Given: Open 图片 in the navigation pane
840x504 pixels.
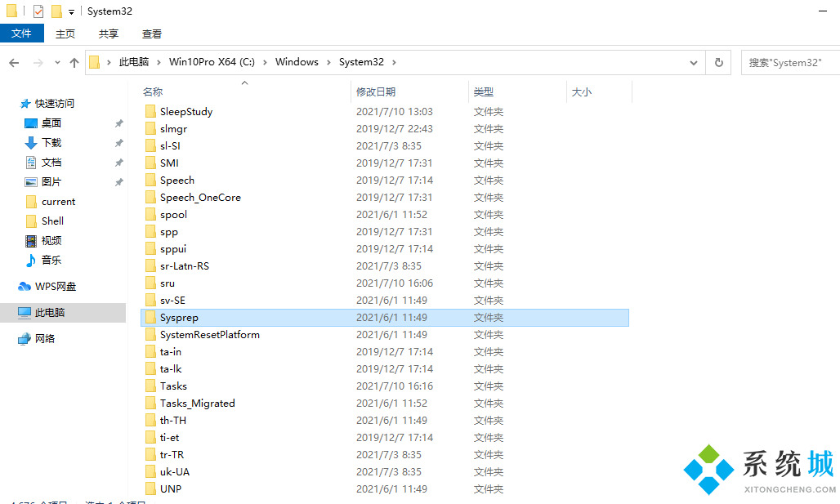Looking at the screenshot, I should 51,182.
